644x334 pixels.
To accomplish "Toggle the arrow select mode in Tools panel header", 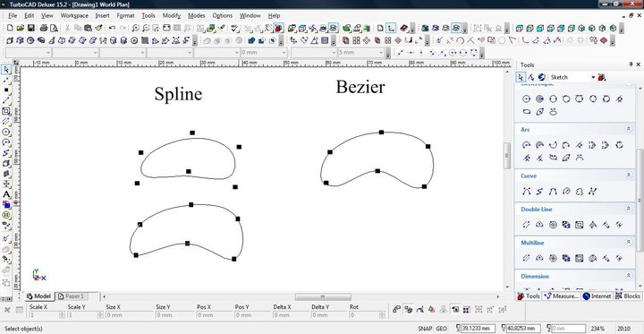I will click(521, 77).
